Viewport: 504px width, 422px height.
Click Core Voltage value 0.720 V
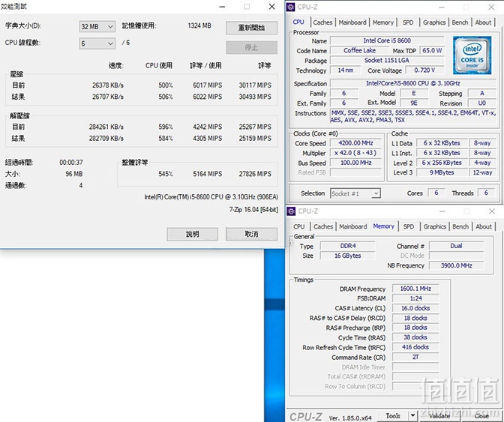424,70
